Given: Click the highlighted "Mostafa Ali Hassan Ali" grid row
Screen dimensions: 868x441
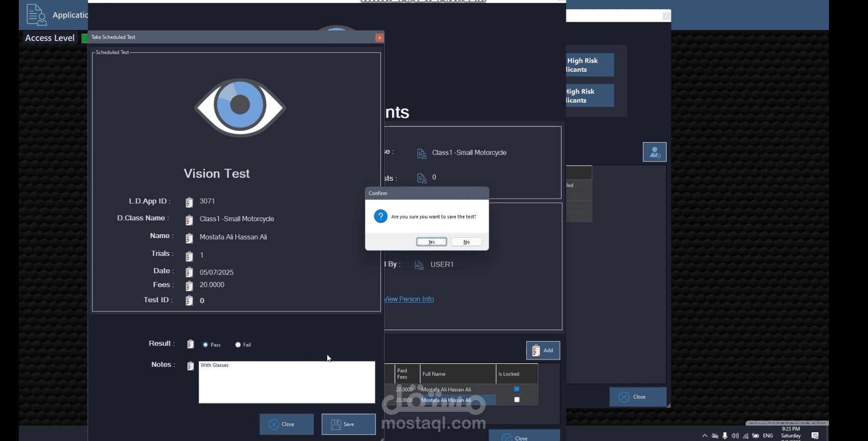Looking at the screenshot, I should point(458,400).
